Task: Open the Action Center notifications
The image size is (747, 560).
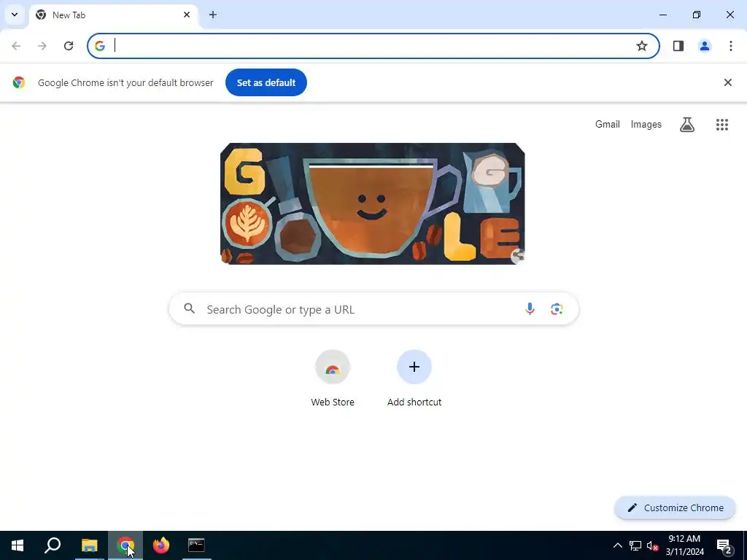Action: coord(724,545)
